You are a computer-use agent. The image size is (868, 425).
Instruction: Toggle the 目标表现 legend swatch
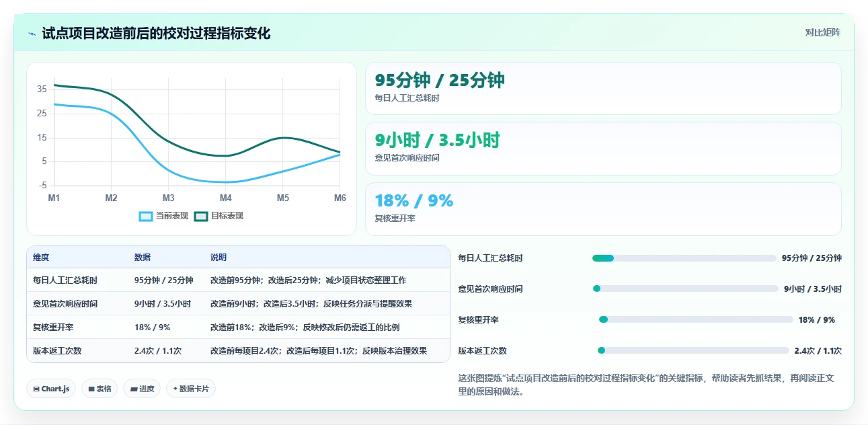tap(201, 216)
